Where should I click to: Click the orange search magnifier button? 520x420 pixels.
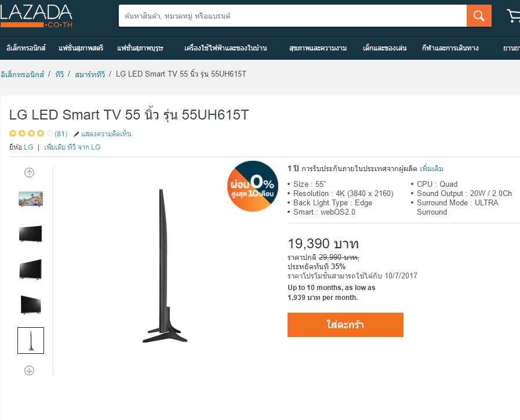coord(478,16)
